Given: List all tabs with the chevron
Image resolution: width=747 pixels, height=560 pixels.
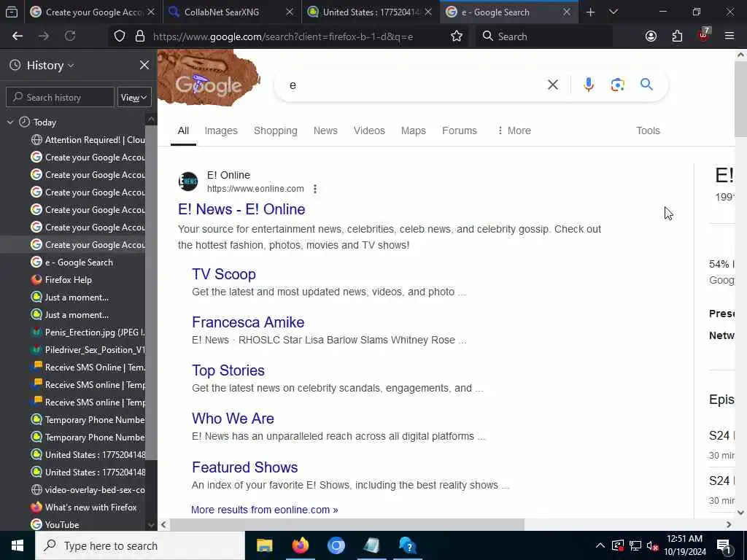Looking at the screenshot, I should (614, 12).
